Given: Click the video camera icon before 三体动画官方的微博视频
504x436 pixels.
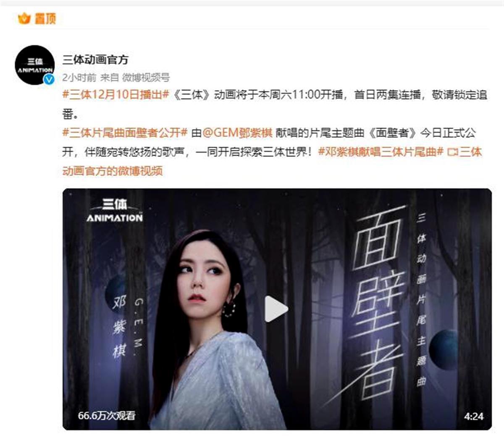Looking at the screenshot, I should pyautogui.click(x=452, y=152).
